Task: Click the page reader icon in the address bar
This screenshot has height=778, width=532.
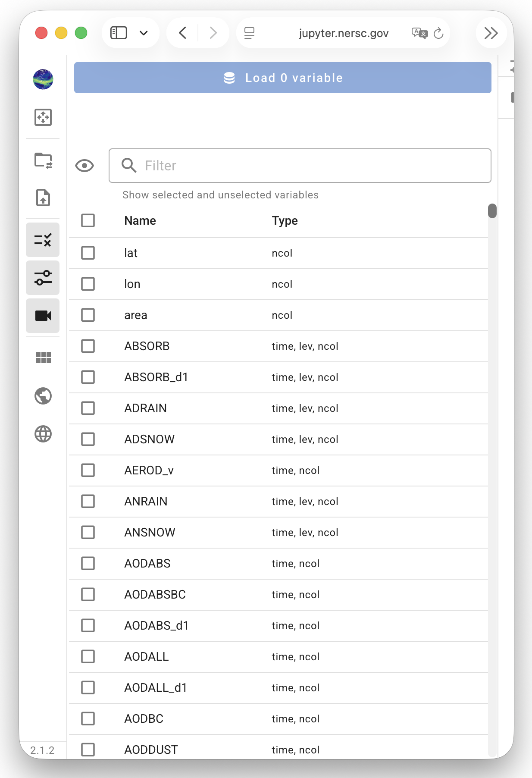Action: pos(249,33)
